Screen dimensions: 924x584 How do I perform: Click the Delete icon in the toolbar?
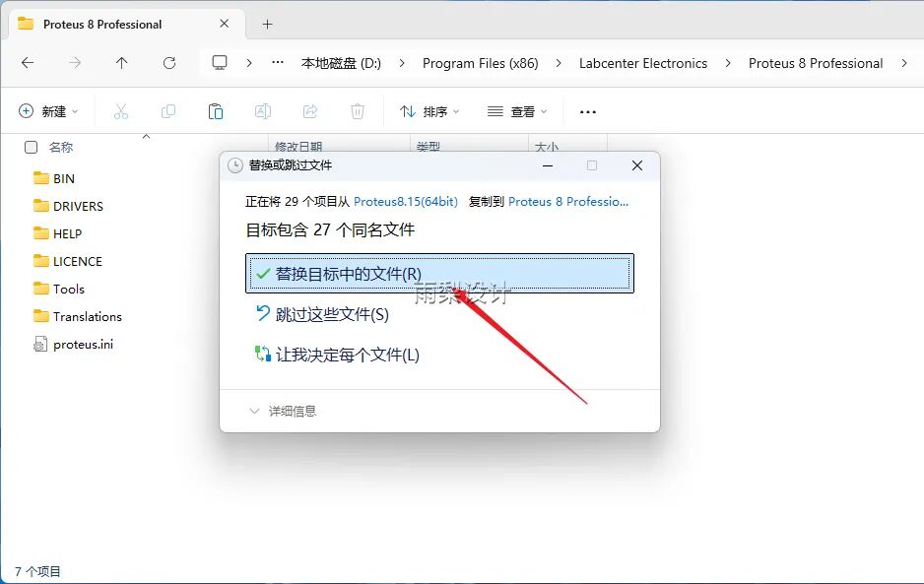[x=358, y=111]
